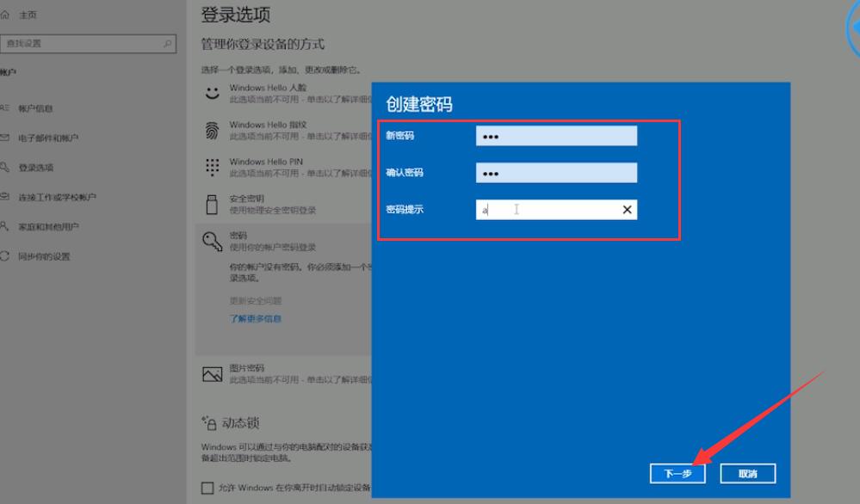Click the 登录选项 key icon in sidebar

click(4, 167)
